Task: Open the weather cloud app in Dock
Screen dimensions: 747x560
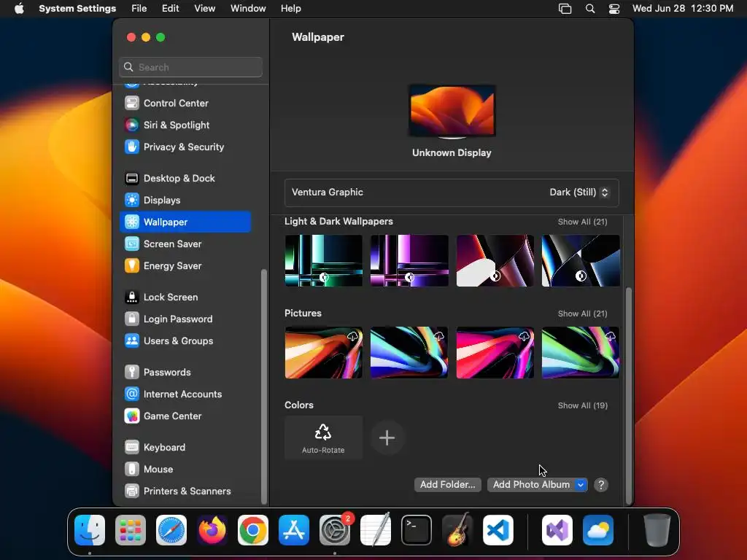Action: click(598, 530)
